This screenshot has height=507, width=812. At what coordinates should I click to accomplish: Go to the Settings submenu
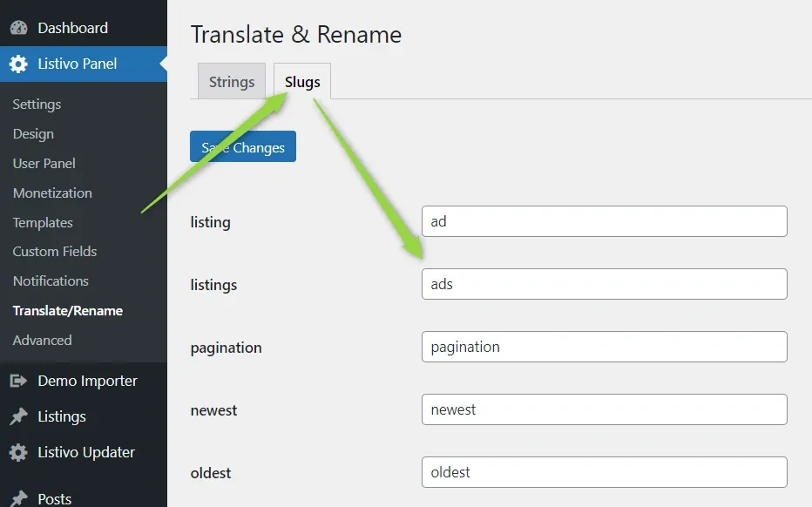click(x=37, y=104)
